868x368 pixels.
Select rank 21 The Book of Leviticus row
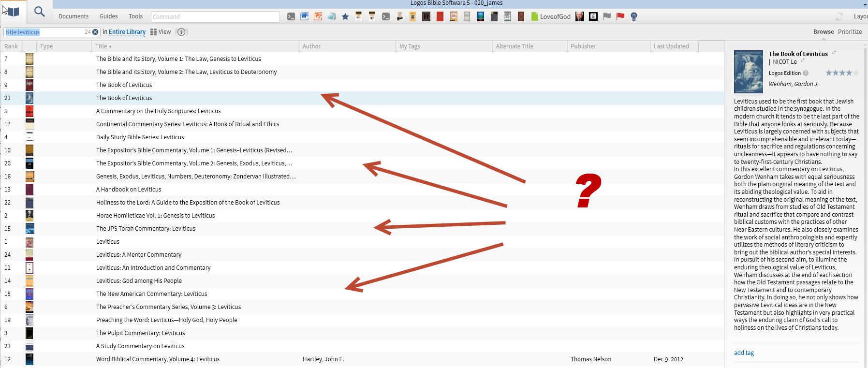[x=362, y=98]
